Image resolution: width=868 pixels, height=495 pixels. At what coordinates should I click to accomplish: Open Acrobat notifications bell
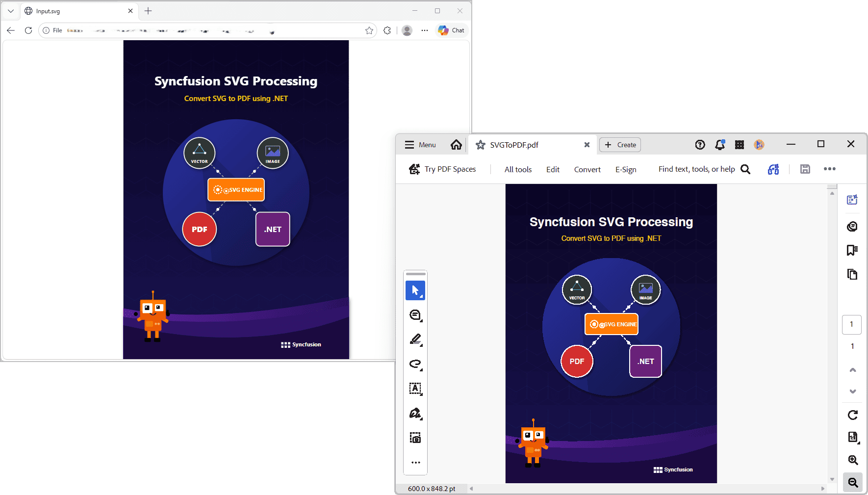(x=720, y=145)
